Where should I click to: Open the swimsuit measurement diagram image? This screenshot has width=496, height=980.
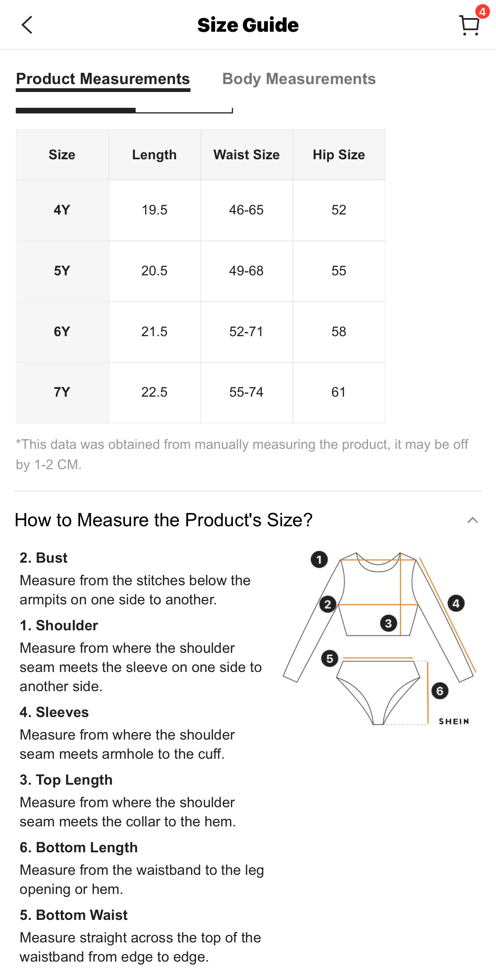tap(379, 638)
